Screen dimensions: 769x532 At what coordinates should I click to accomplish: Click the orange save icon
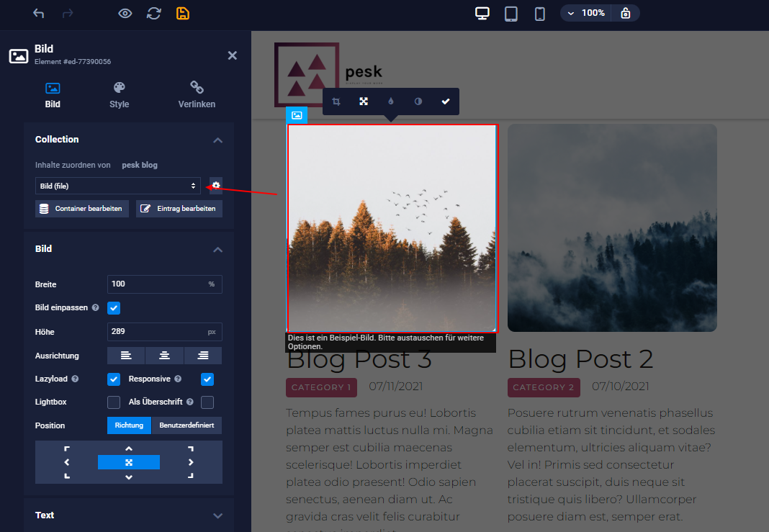point(183,14)
